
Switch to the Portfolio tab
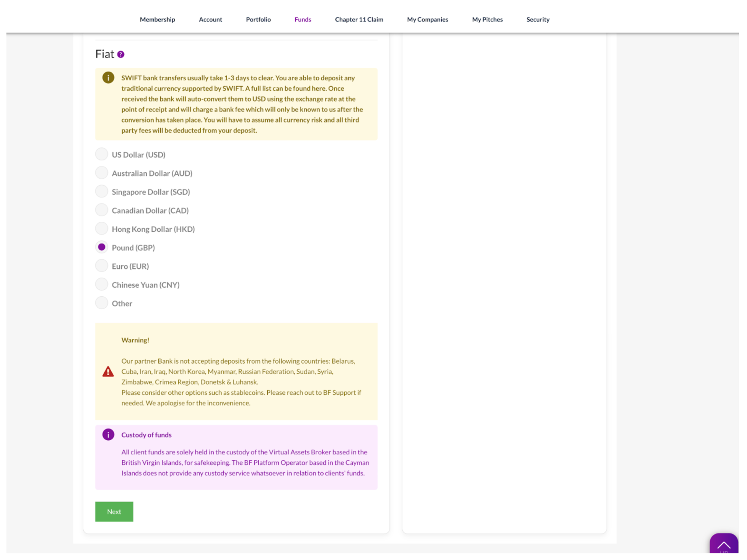tap(258, 19)
